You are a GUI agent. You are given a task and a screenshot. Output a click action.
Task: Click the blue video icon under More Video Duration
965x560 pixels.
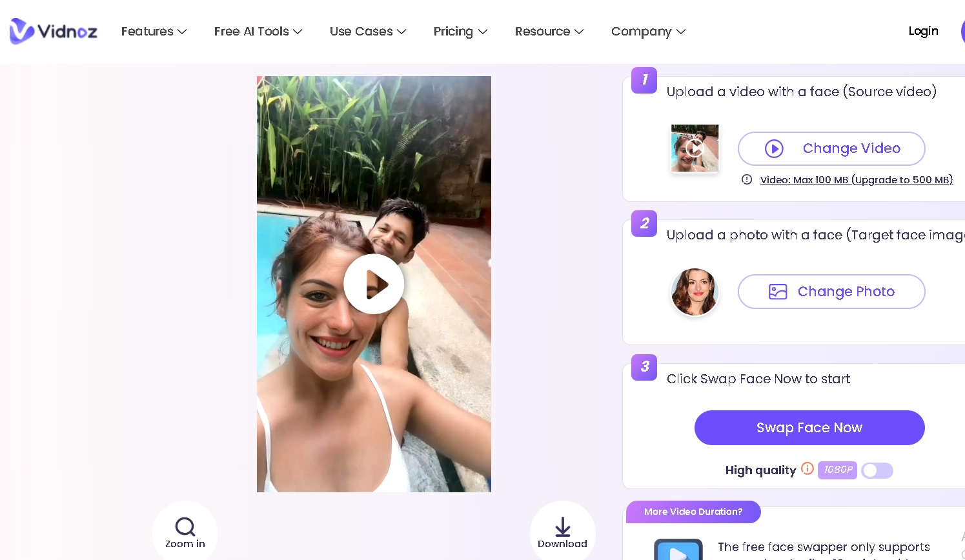(678, 550)
